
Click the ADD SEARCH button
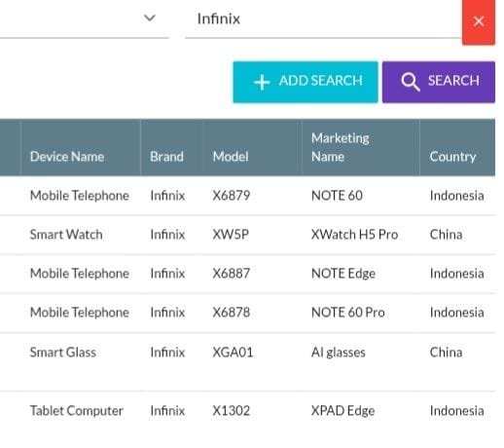click(x=306, y=82)
